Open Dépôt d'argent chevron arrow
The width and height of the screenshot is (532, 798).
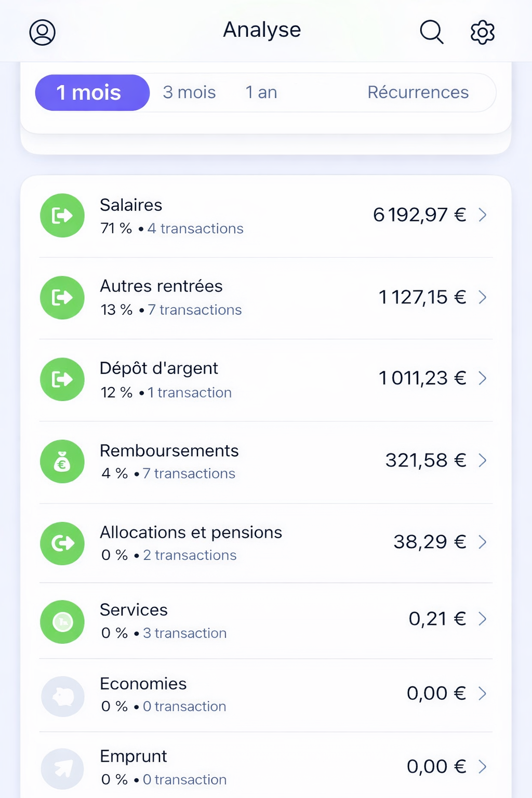483,378
